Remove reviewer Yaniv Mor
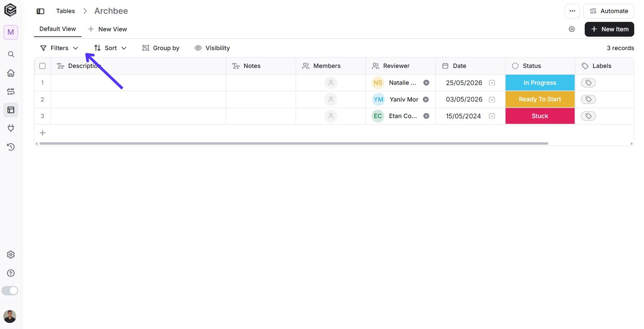Viewport: 644px width, 329px height. pos(426,99)
